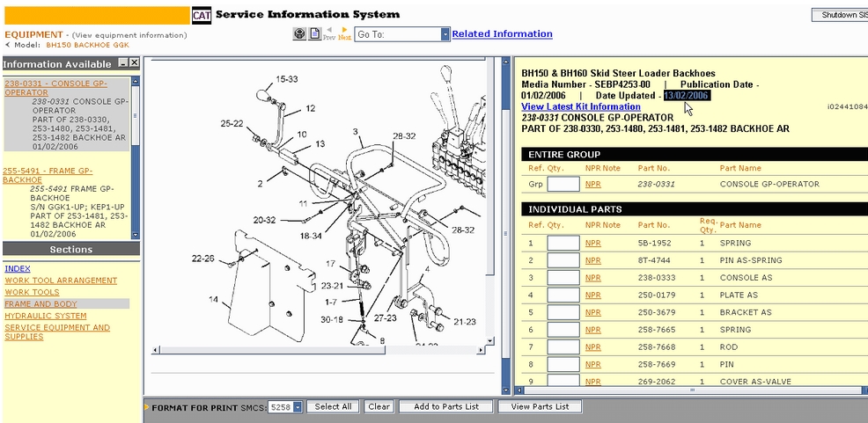The height and width of the screenshot is (423, 868).
Task: Click callout 15-33 in the diagram
Action: tap(286, 79)
